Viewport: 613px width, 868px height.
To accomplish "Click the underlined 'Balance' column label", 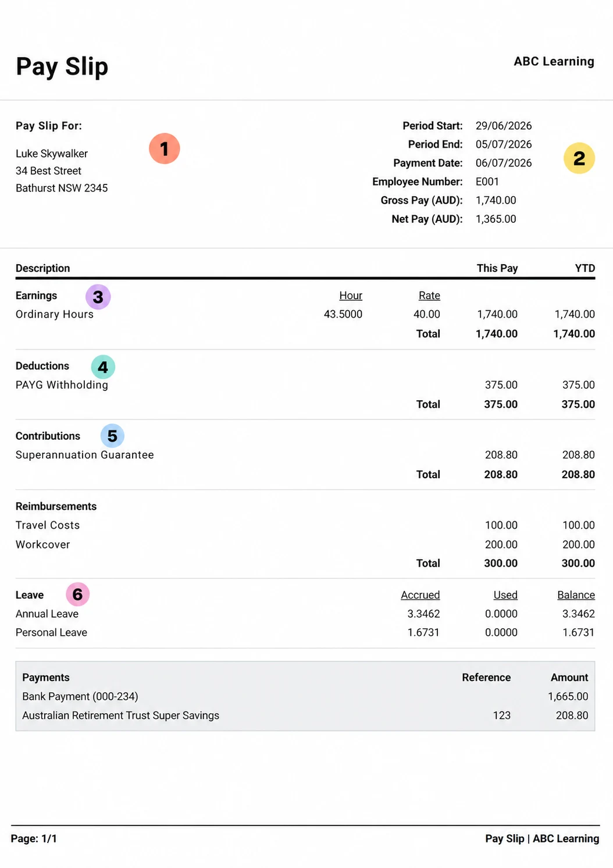I will click(576, 595).
